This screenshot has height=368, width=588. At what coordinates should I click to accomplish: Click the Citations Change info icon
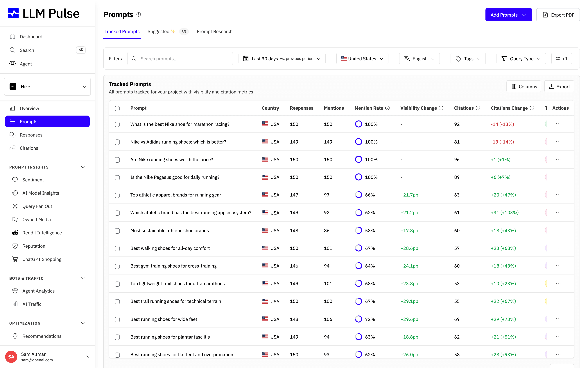[532, 108]
